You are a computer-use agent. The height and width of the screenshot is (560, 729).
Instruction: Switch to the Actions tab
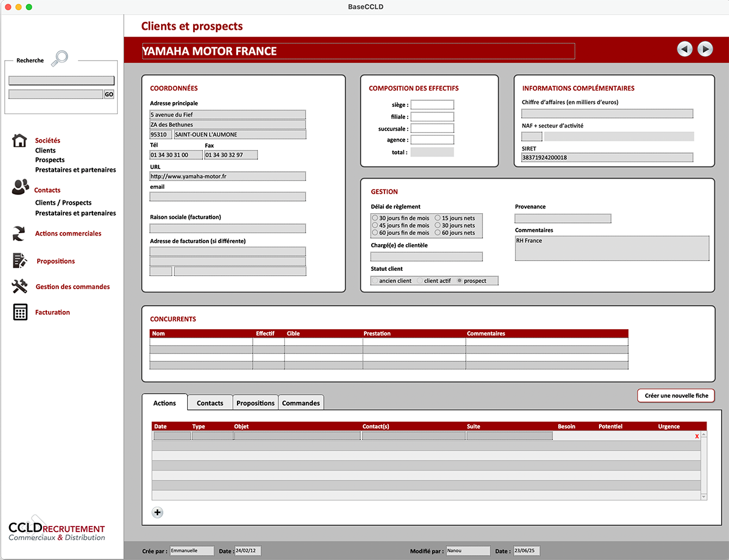pyautogui.click(x=165, y=403)
